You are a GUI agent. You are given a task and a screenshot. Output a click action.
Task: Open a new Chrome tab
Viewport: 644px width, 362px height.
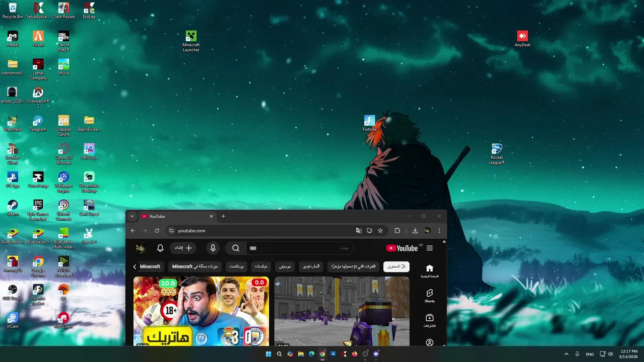coord(223,216)
